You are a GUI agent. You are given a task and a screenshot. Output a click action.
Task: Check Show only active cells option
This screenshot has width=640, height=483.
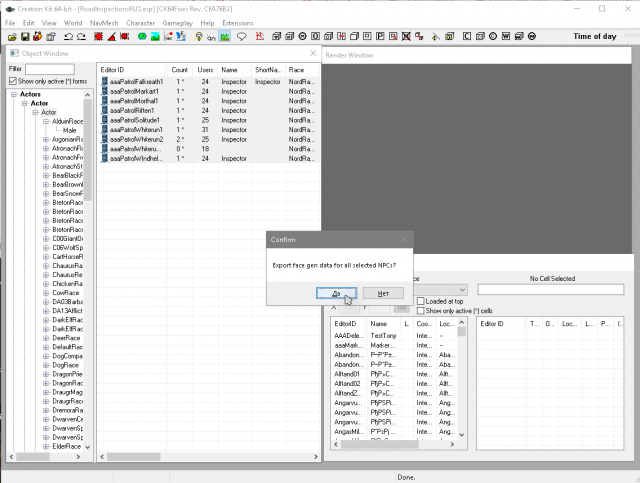pos(421,310)
